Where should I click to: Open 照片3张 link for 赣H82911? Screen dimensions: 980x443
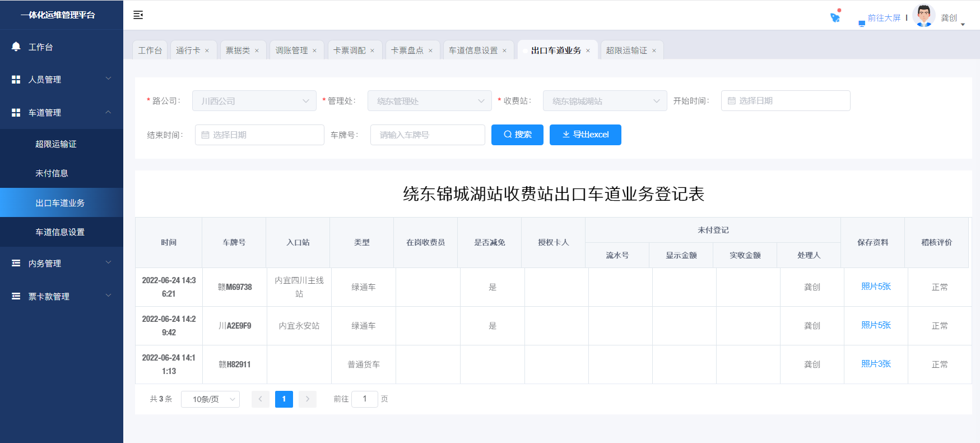tap(876, 364)
